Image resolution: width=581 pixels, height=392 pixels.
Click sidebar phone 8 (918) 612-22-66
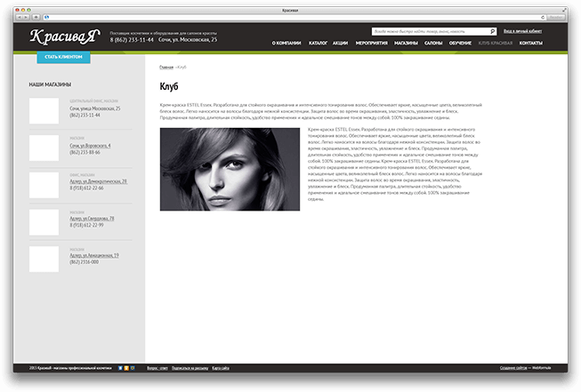point(86,188)
